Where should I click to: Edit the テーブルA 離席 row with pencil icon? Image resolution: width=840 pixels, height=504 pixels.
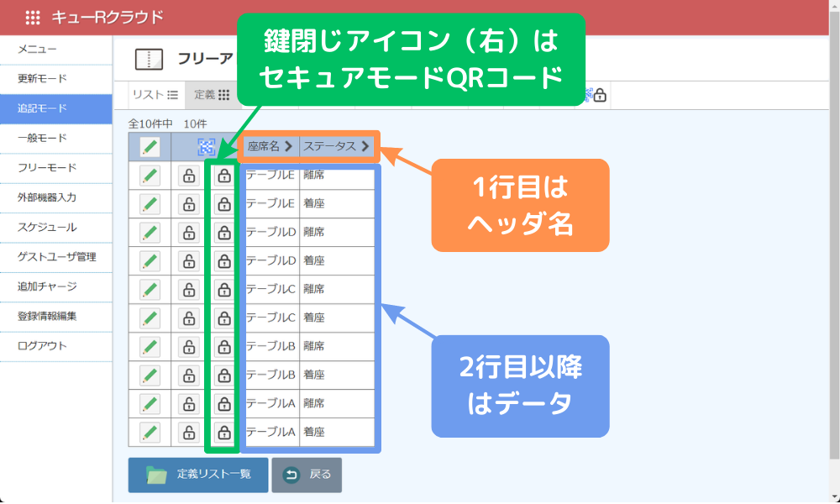tap(150, 404)
